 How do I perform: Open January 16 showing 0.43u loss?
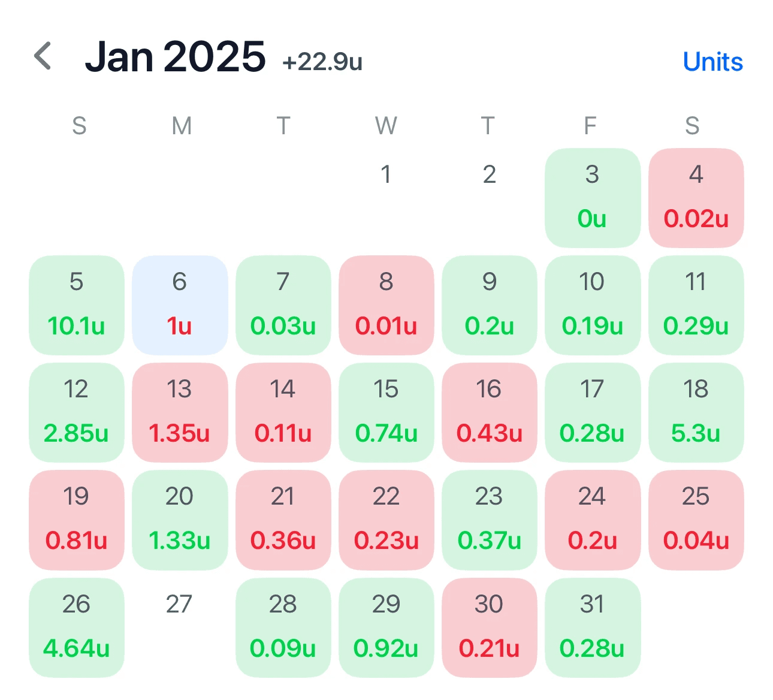click(x=490, y=412)
